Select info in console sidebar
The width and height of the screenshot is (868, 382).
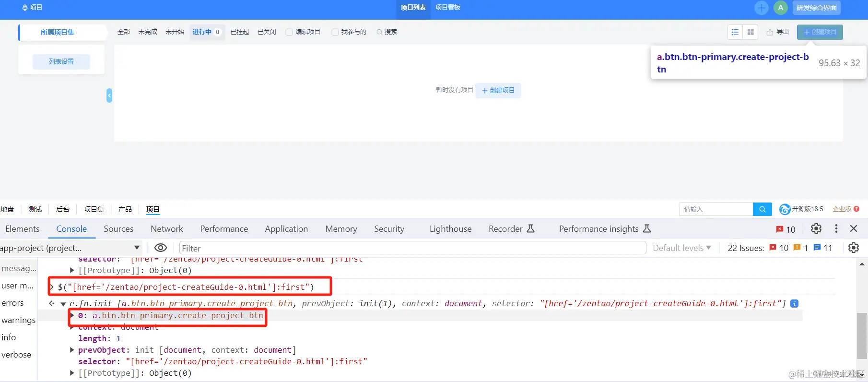pyautogui.click(x=9, y=337)
